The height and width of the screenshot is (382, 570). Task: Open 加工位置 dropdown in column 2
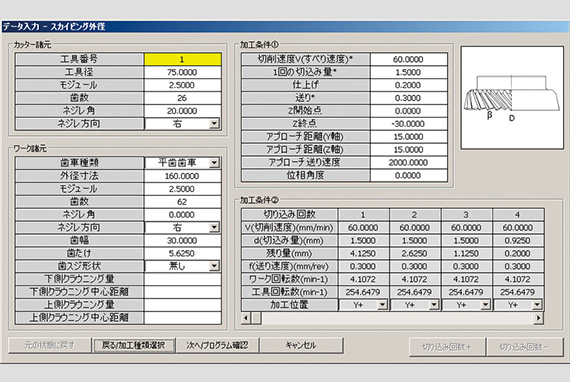tap(434, 305)
